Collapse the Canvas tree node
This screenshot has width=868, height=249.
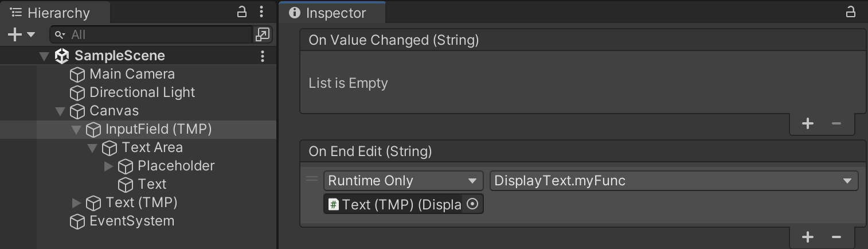60,111
